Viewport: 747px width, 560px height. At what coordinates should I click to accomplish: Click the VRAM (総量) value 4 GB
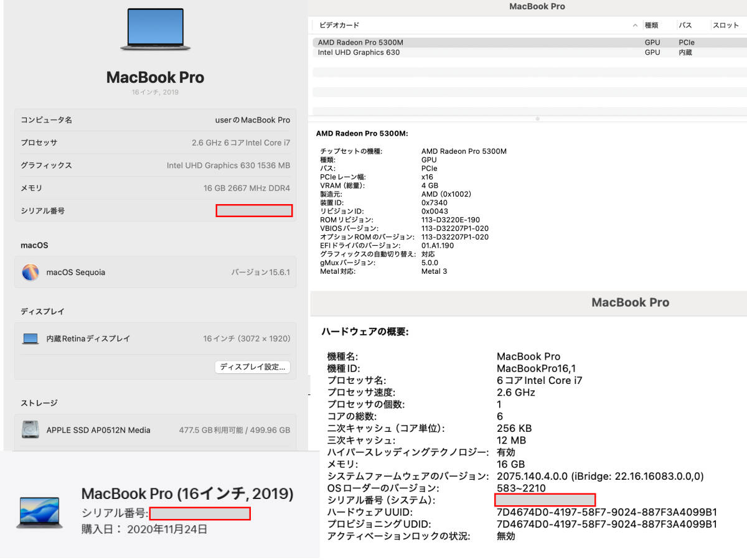point(430,185)
